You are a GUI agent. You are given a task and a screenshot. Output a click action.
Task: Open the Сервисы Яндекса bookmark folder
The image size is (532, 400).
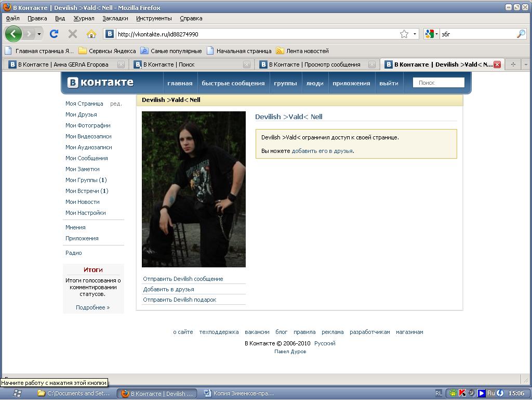107,51
